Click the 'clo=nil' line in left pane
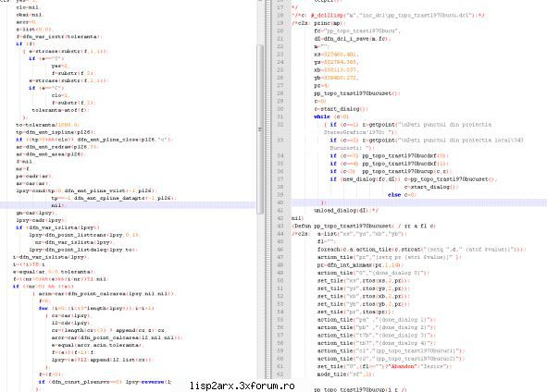Screen dimensions: 547x392 28,7
